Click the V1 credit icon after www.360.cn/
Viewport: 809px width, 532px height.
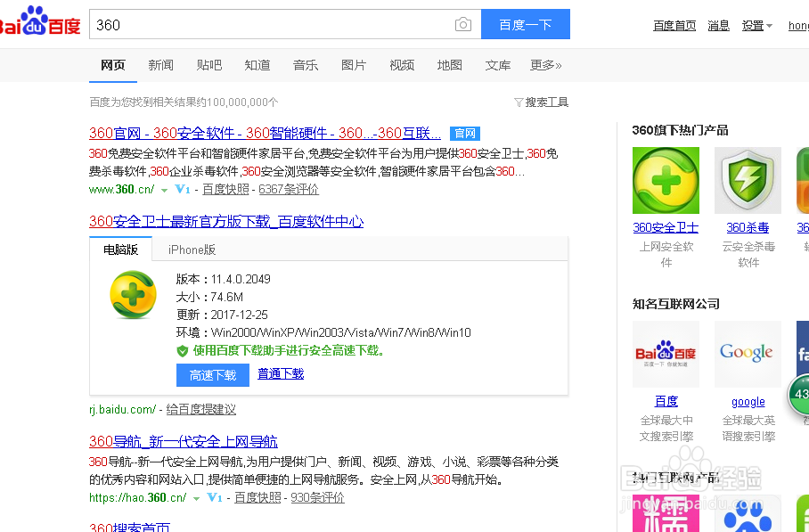(183, 190)
